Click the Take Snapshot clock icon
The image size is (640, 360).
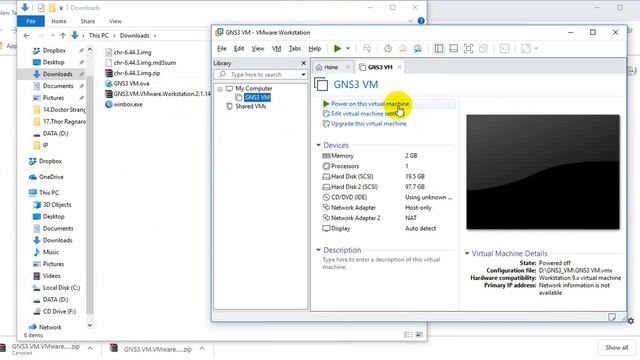(388, 49)
